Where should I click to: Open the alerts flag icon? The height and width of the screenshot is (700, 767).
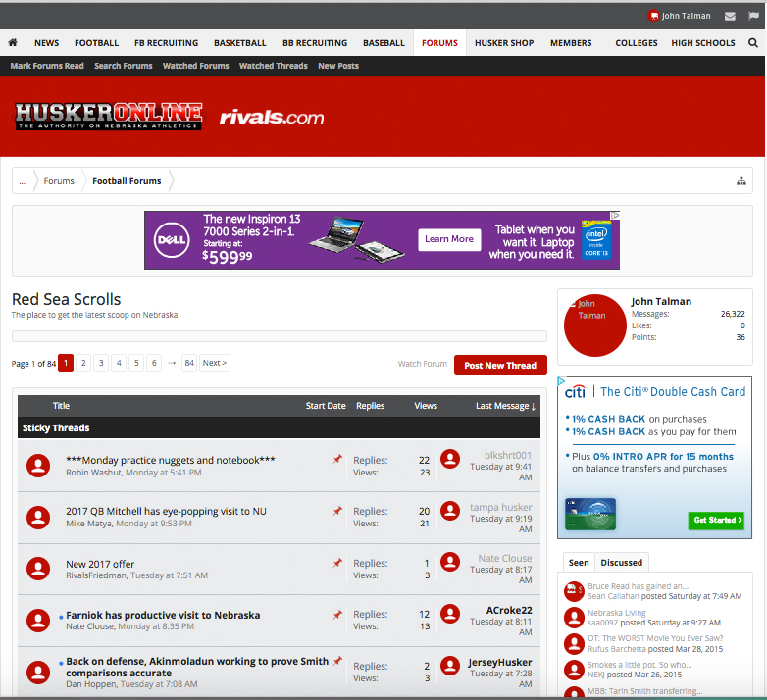pos(753,16)
